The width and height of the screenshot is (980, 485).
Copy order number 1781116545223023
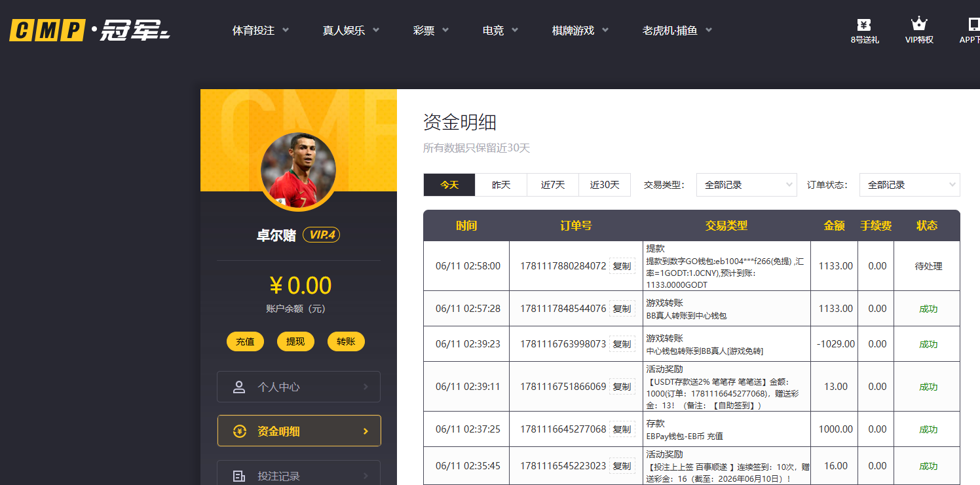[622, 466]
